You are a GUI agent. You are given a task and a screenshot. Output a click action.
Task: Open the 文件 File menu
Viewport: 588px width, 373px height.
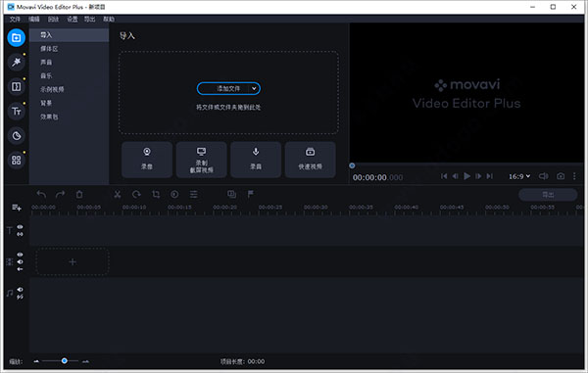(x=15, y=20)
